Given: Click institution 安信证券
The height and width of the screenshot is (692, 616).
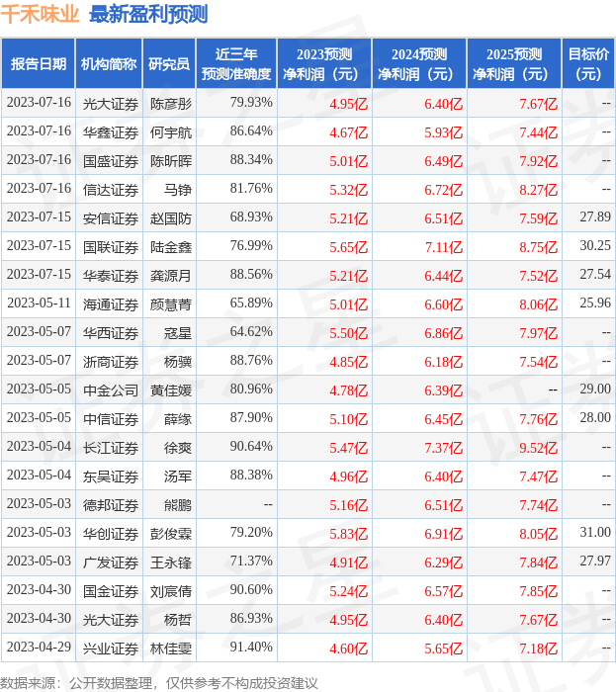Looking at the screenshot, I should (x=111, y=218).
